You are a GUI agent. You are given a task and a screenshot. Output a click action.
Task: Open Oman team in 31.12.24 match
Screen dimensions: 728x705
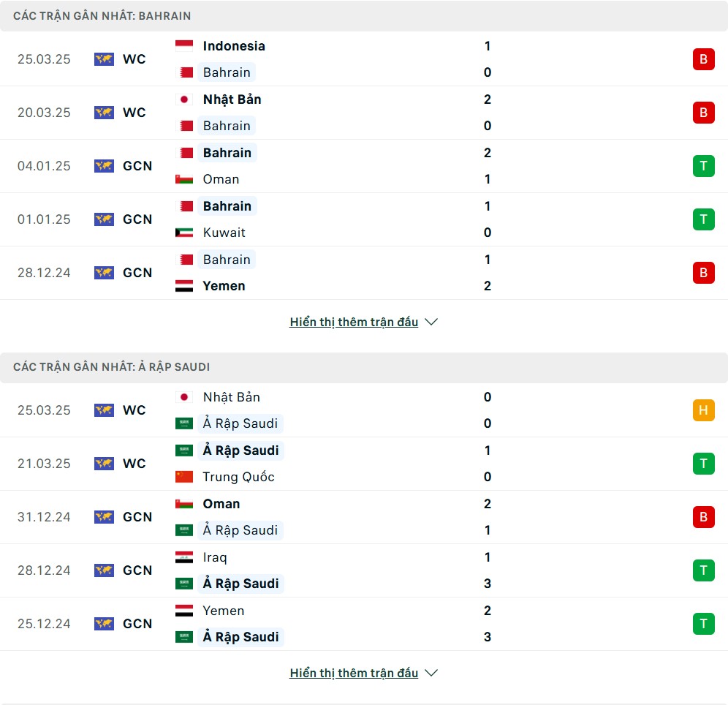221,504
